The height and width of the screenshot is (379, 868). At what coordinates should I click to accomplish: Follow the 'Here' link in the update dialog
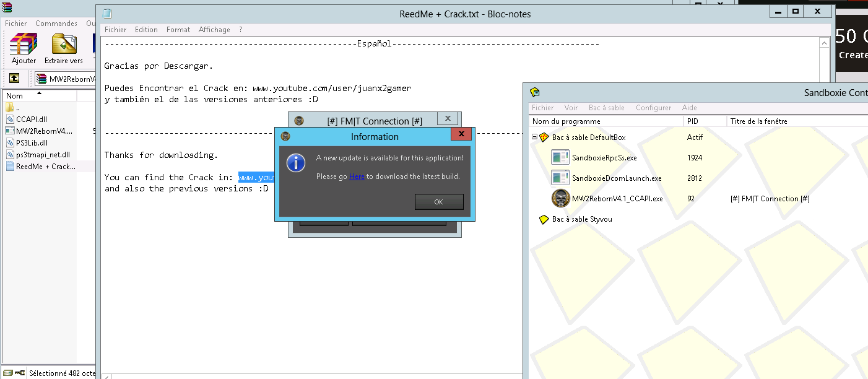pyautogui.click(x=357, y=176)
